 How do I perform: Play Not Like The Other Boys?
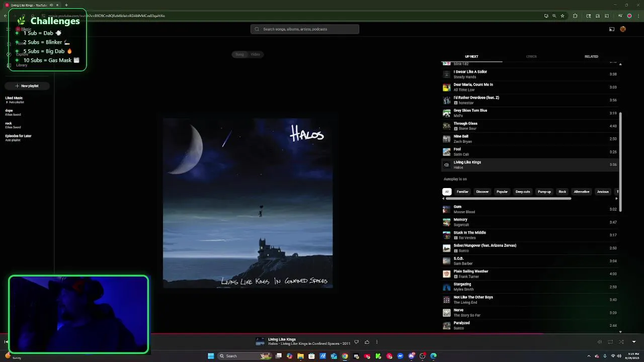[529, 300]
